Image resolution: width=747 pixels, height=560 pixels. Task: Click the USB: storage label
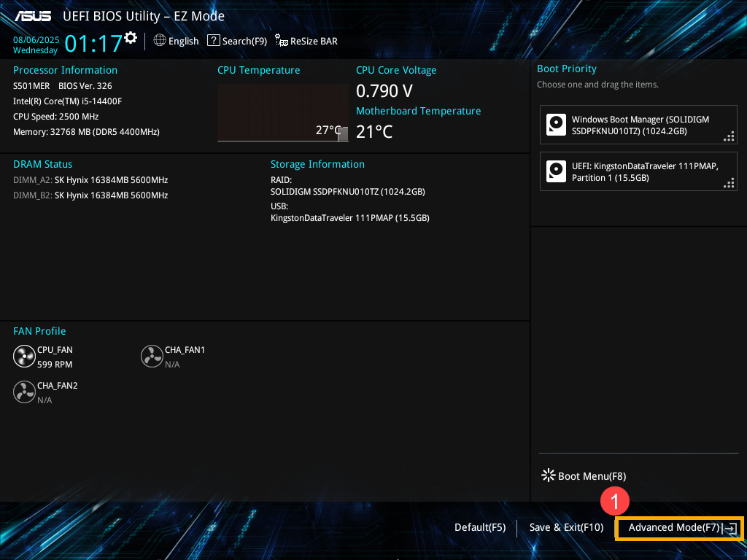pyautogui.click(x=279, y=206)
